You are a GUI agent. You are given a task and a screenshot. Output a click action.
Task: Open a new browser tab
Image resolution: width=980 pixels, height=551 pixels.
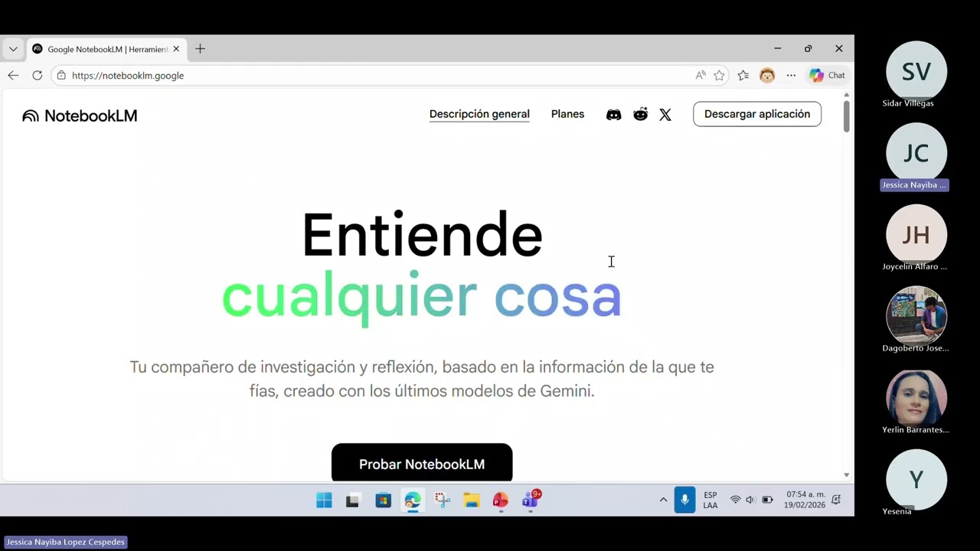[200, 49]
